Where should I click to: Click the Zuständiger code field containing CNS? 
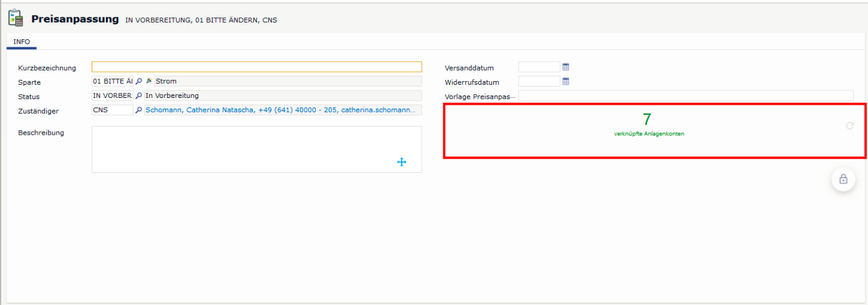(x=112, y=110)
